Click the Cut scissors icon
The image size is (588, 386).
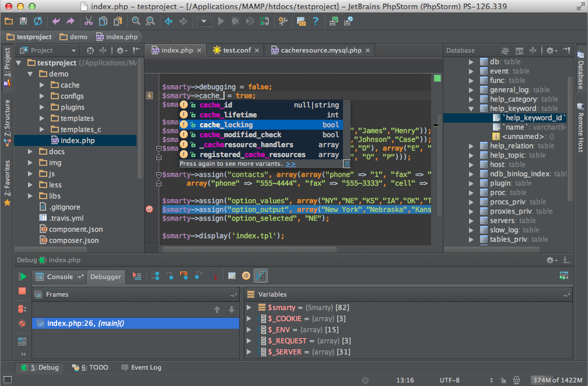[88, 22]
